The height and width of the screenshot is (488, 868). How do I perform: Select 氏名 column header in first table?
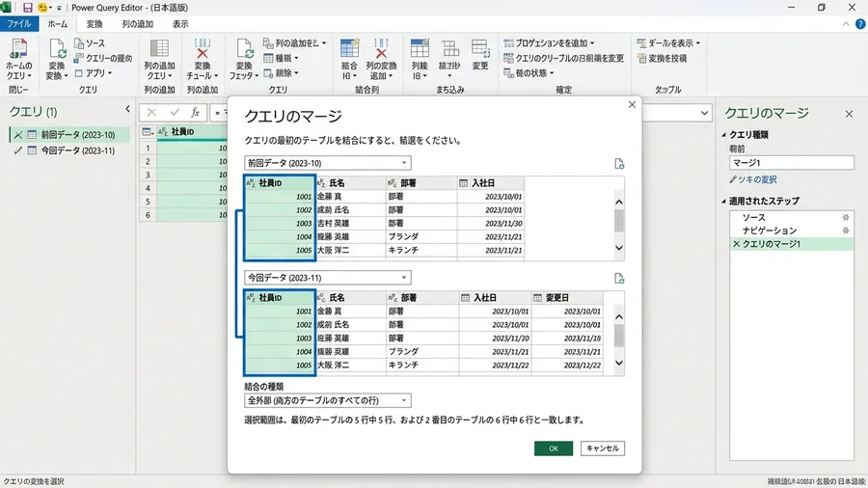(350, 183)
